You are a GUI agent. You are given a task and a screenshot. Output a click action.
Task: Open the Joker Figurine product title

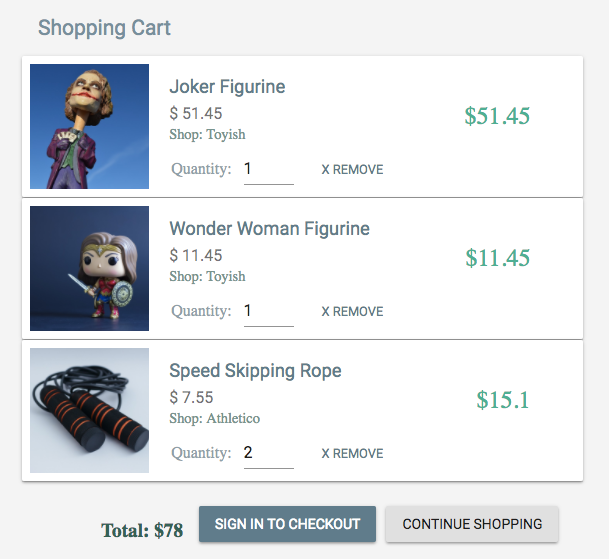227,87
